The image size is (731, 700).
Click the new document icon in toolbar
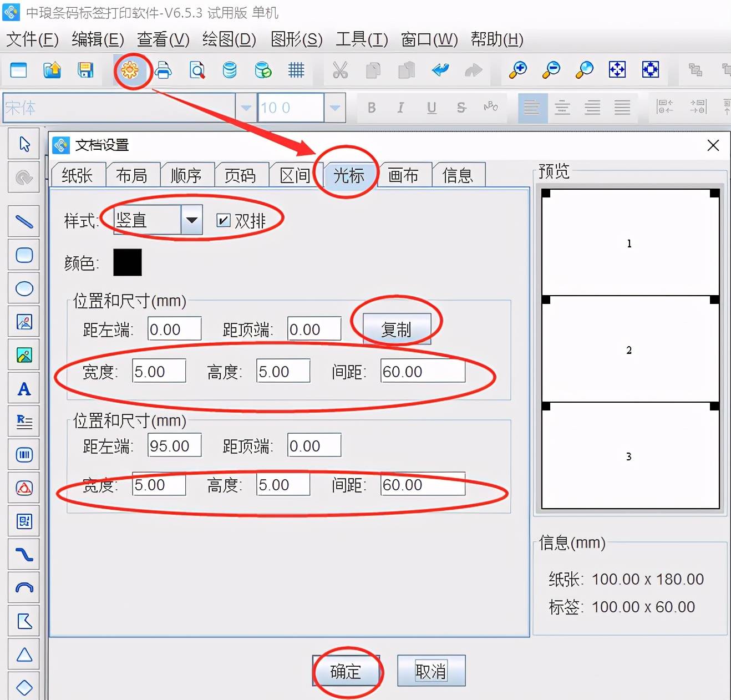(18, 70)
